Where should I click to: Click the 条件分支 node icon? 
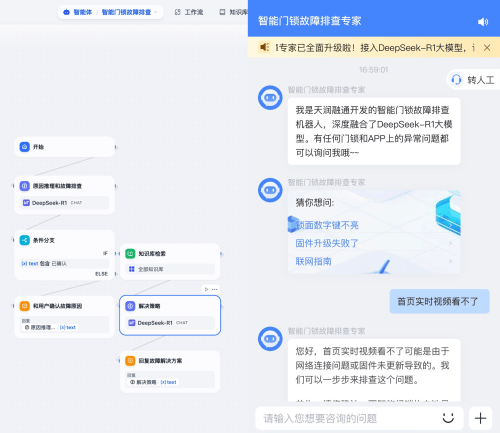pos(25,240)
